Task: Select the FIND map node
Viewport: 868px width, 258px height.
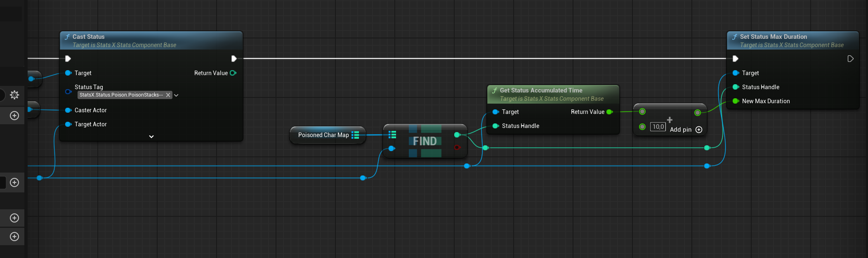Action: tap(425, 141)
